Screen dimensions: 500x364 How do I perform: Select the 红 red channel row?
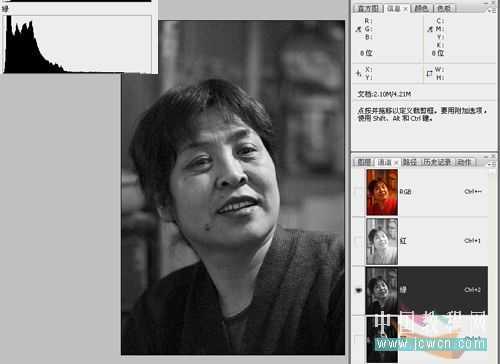(421, 241)
